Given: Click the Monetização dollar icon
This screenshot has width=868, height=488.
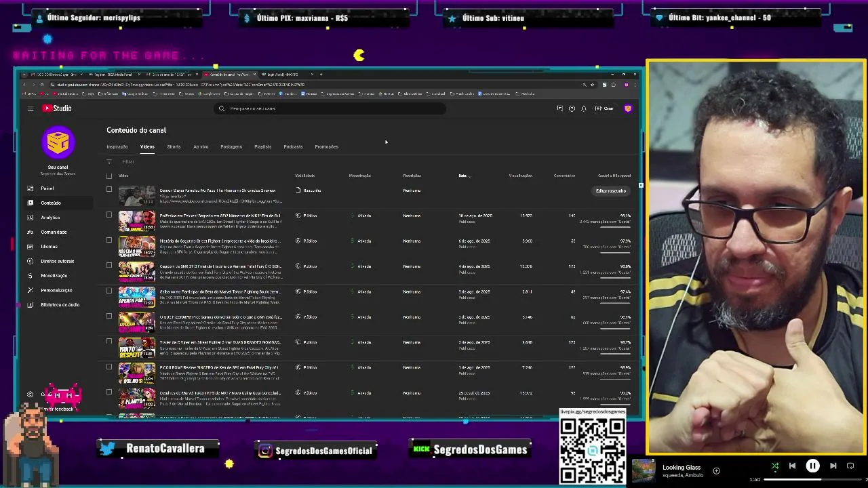Looking at the screenshot, I should pos(31,276).
